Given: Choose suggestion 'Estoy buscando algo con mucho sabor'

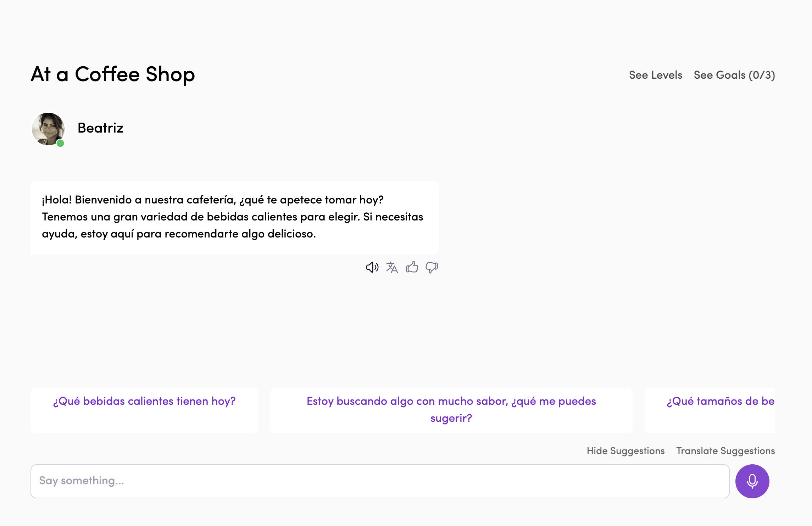Looking at the screenshot, I should coord(451,410).
